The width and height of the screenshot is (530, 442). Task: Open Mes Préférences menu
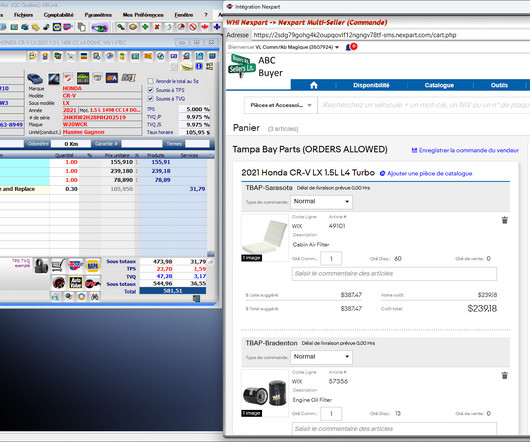[x=143, y=15]
